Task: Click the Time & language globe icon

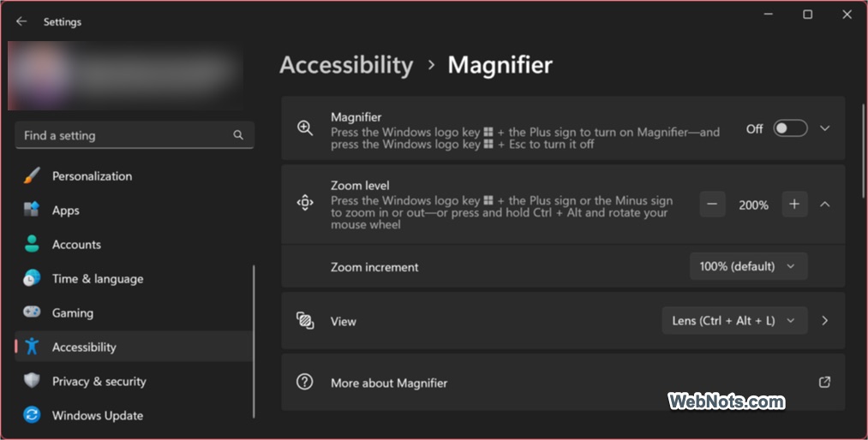Action: 32,278
